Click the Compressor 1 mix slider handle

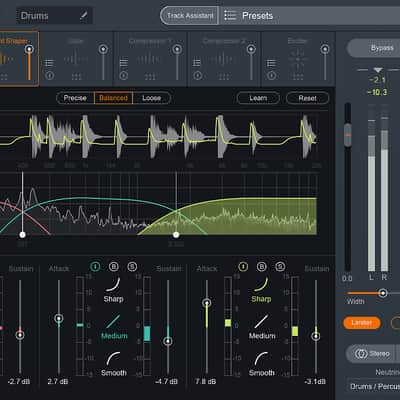coord(177,49)
